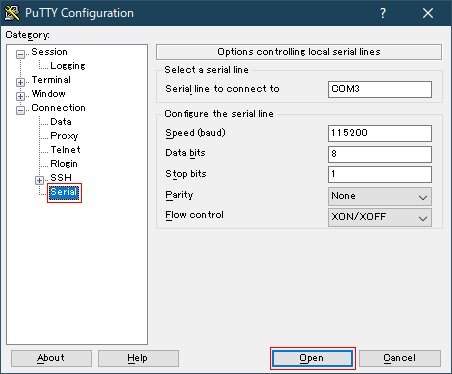The width and height of the screenshot is (452, 374).
Task: Collapse the Connection tree node
Action: click(20, 110)
